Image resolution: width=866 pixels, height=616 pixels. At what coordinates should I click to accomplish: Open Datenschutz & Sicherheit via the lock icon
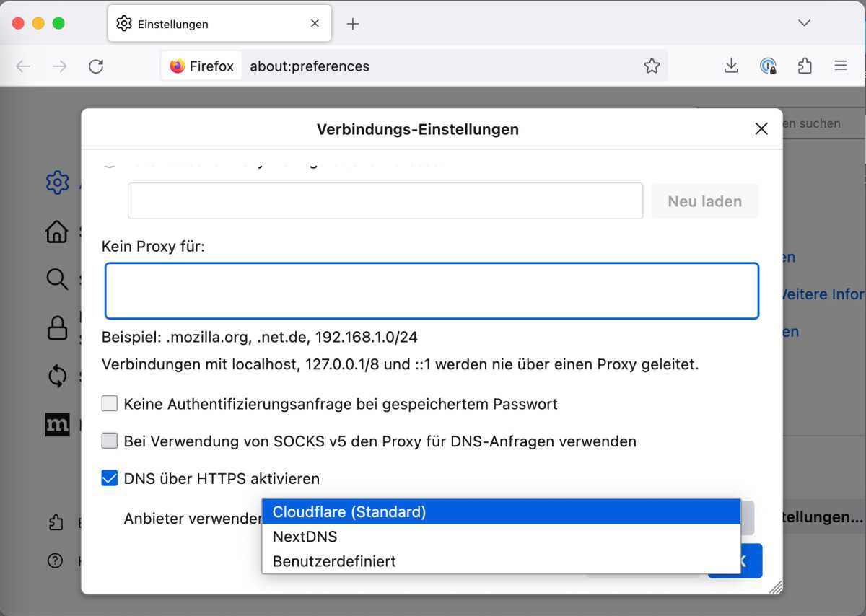pyautogui.click(x=57, y=327)
